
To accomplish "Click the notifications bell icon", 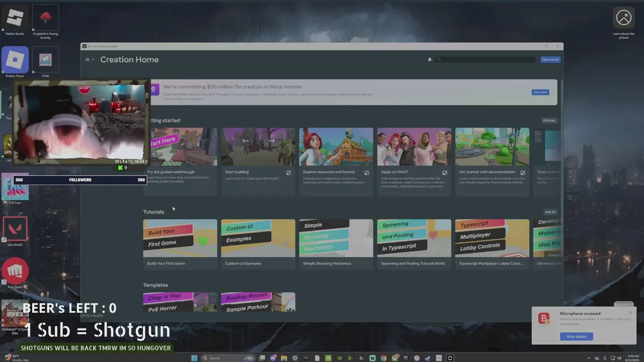I will 430,59.
